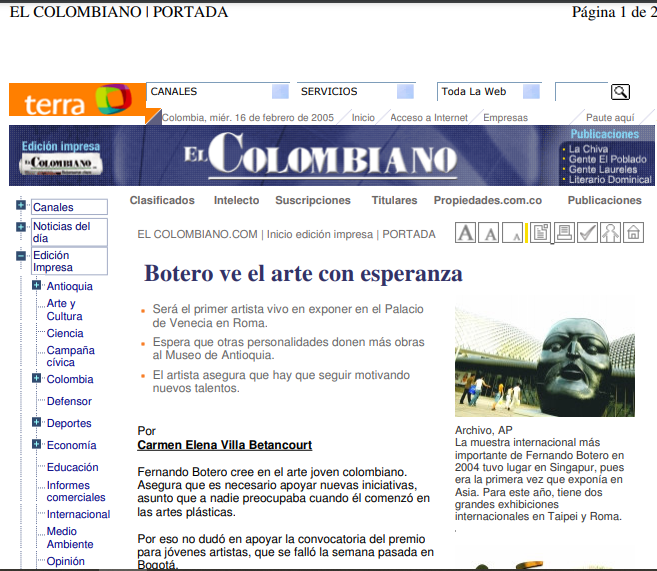Click the checkmark icon in article toolbar
Image resolution: width=657 pixels, height=571 pixels.
[x=588, y=234]
